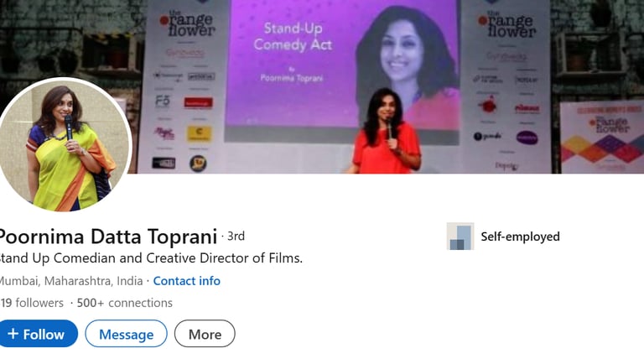Click the name Poornima Datta Toprani
Viewport: 644px width, 364px height.
click(107, 237)
